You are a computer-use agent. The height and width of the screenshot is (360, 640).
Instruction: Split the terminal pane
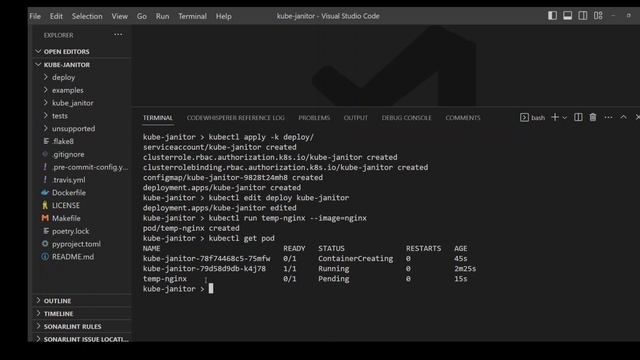[x=578, y=118]
